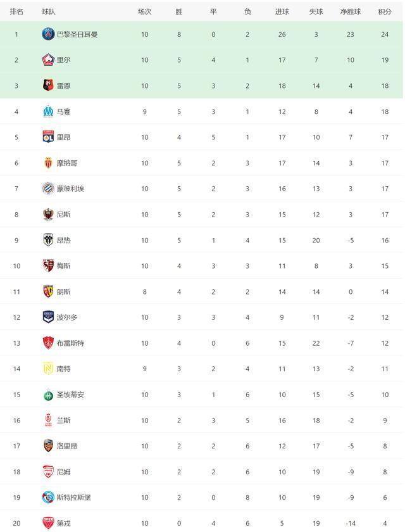Screen dimensions: 405x532
Task: Click the 进球 column header
Action: (282, 11)
